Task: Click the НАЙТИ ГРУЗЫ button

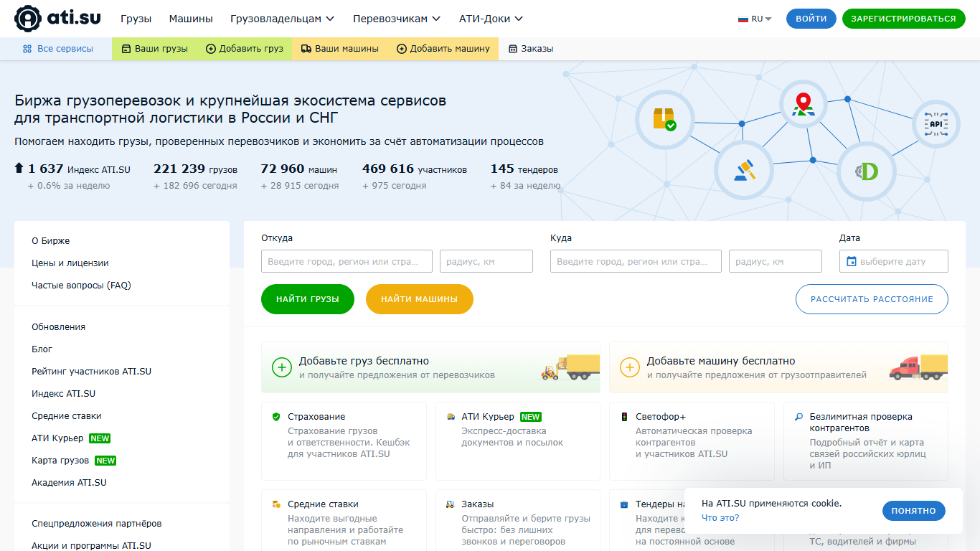Action: point(308,299)
